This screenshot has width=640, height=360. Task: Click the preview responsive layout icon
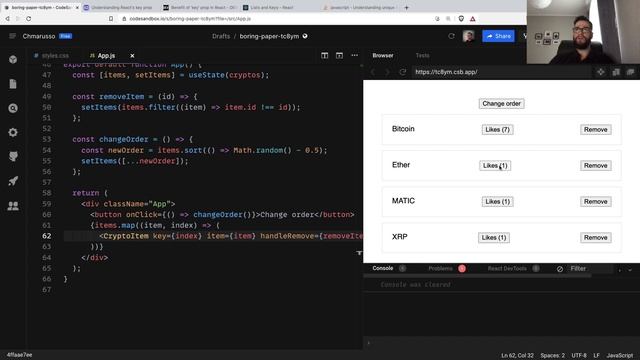click(616, 72)
